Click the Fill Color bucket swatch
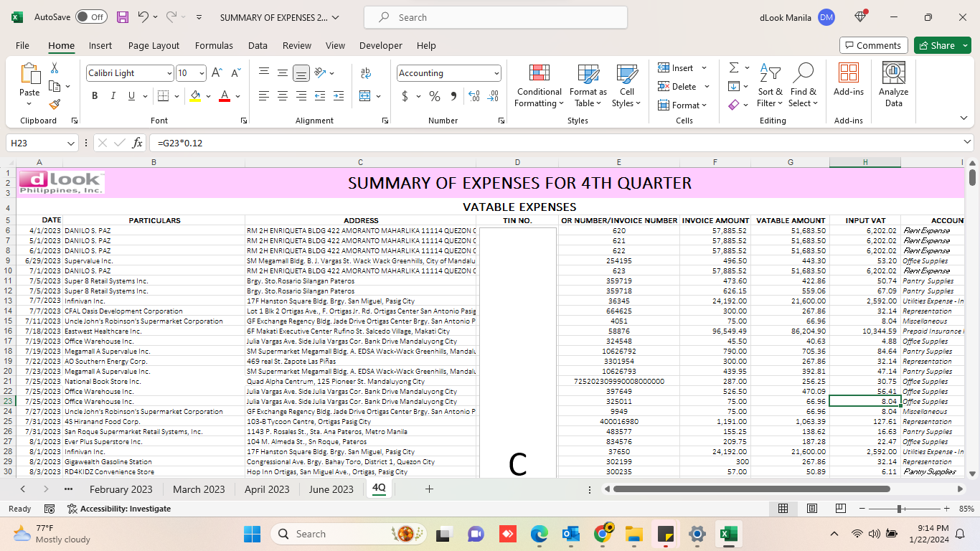The height and width of the screenshot is (551, 980). (x=195, y=96)
